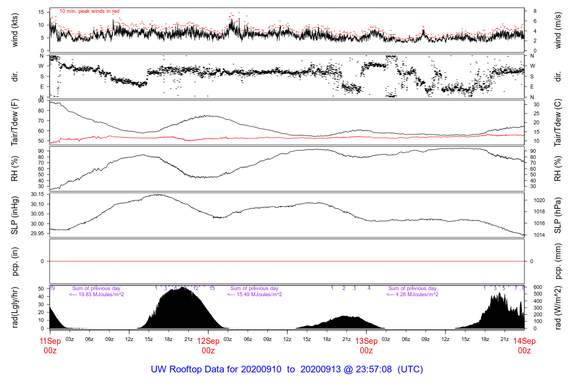This screenshot has width=574, height=392.
Task: Select the 12Sep 00z date marker
Action: point(208,346)
